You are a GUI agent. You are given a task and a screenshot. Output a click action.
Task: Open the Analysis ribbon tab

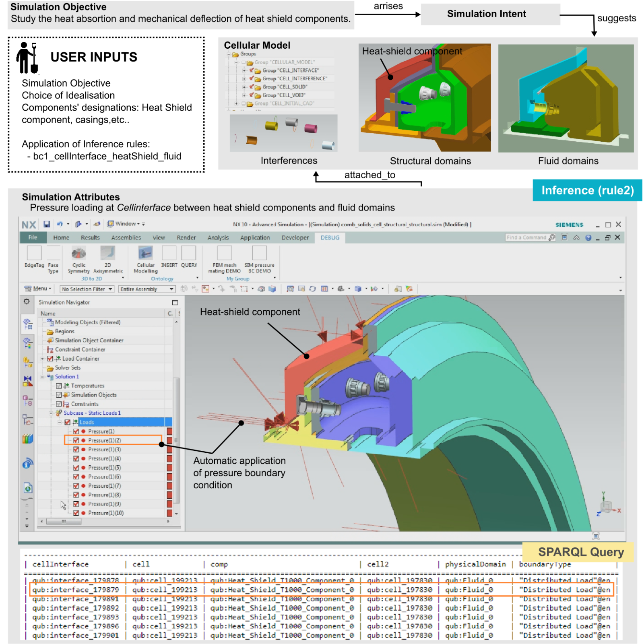pos(218,237)
